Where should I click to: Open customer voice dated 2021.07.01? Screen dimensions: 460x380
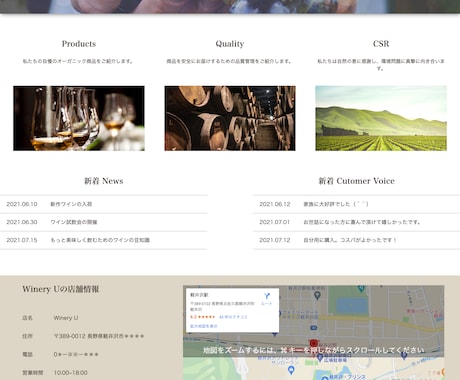tap(356, 222)
